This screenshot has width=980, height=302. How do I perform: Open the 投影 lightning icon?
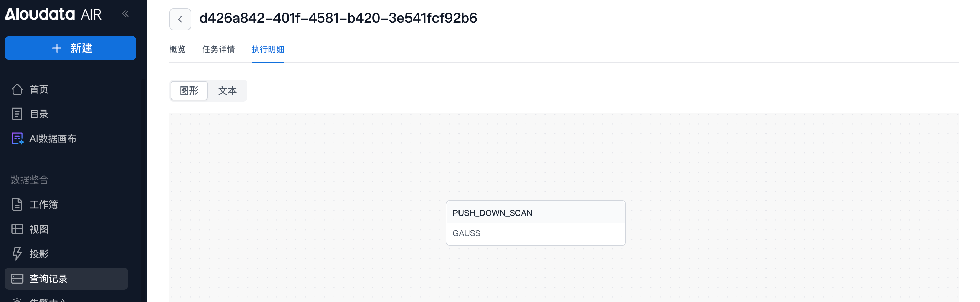(17, 254)
